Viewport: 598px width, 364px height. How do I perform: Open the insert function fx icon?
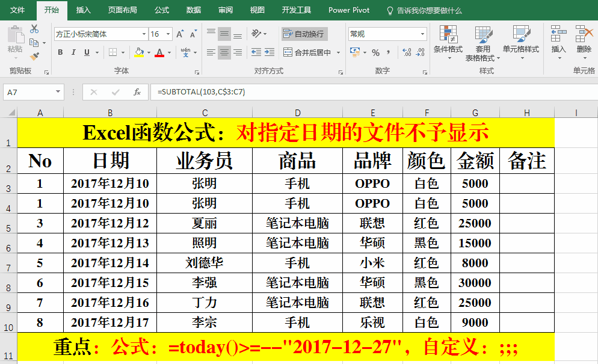pyautogui.click(x=137, y=92)
